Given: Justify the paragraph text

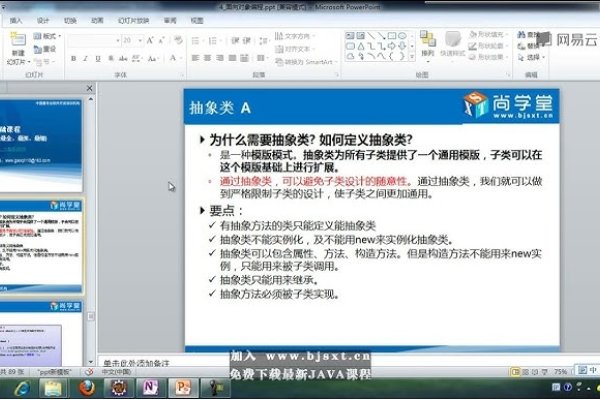Looking at the screenshot, I should [x=232, y=58].
